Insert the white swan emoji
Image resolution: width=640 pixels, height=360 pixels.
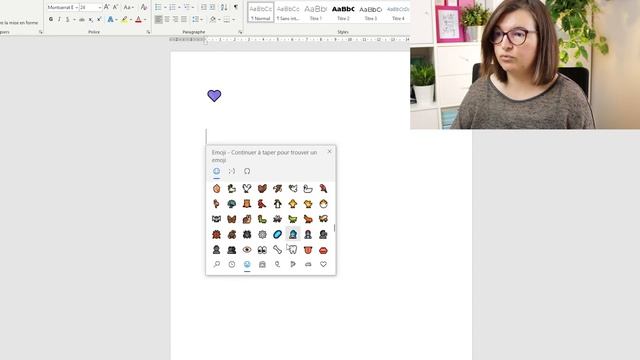point(308,188)
